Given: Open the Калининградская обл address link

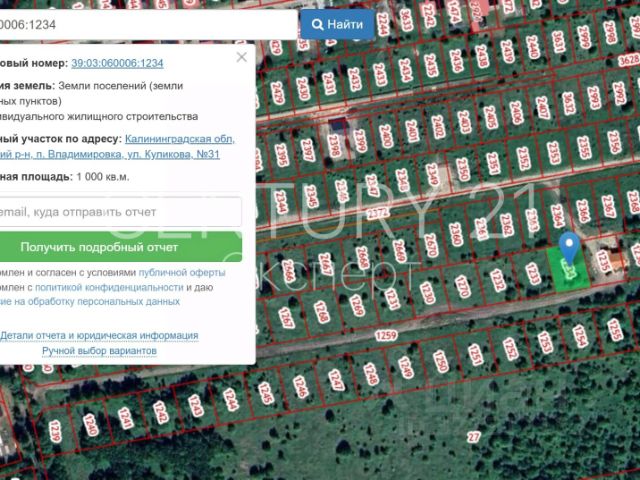Looking at the screenshot, I should click(x=180, y=139).
